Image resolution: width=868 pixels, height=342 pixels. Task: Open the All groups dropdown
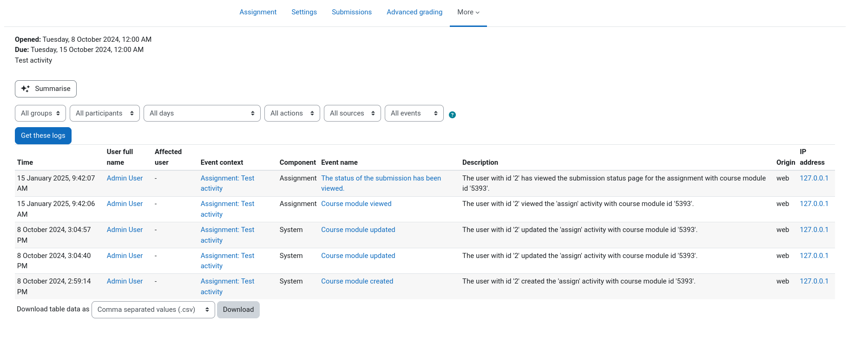point(40,113)
